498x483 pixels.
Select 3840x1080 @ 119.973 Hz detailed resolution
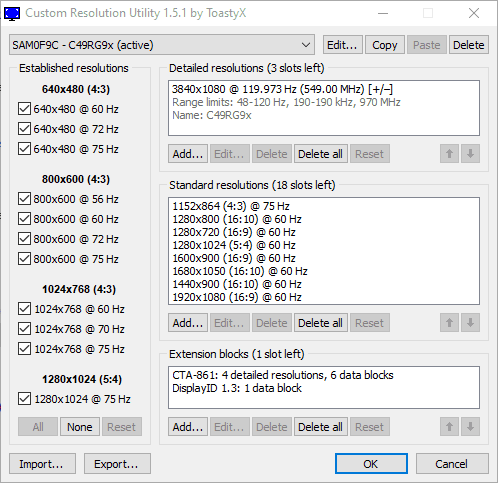coord(324,89)
